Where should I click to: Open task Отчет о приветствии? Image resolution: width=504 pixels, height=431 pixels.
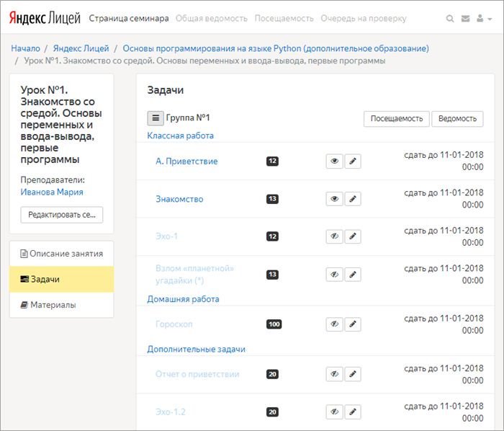(x=197, y=374)
